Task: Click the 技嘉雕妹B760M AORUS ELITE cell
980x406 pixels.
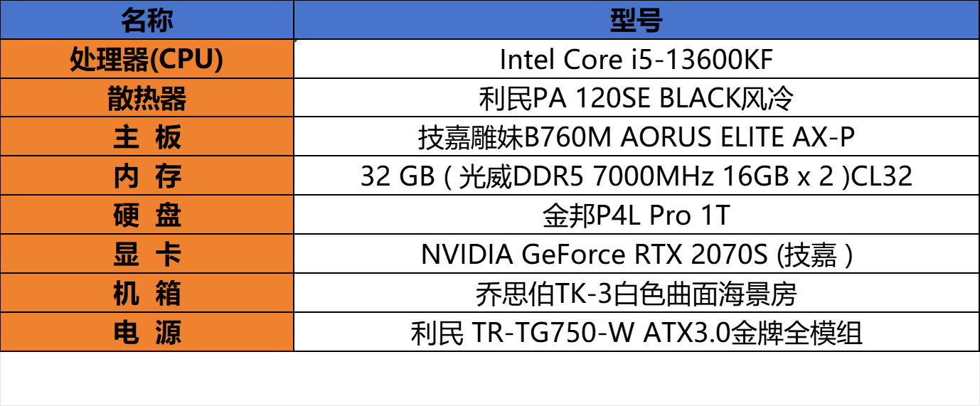Action: [636, 137]
